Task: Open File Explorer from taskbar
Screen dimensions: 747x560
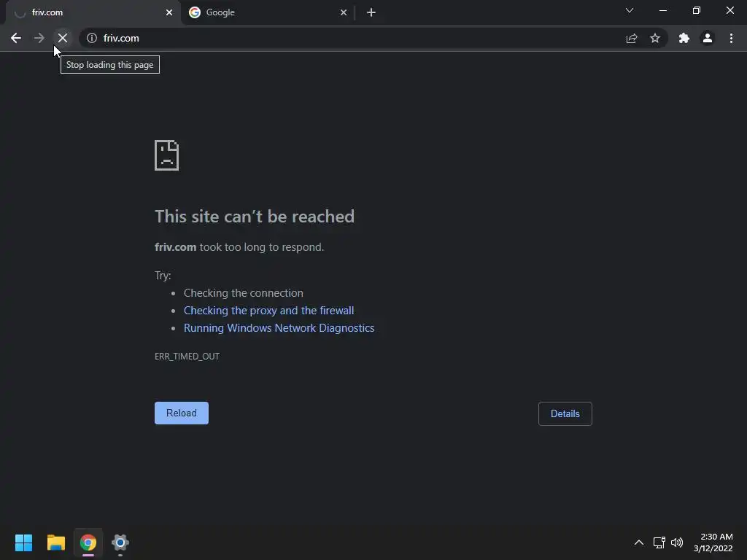Action: click(55, 542)
